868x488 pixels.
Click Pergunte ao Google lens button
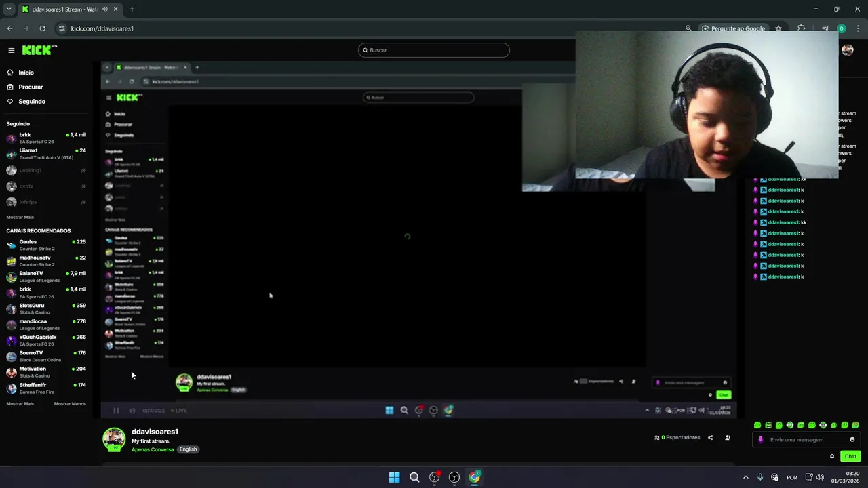(x=733, y=28)
